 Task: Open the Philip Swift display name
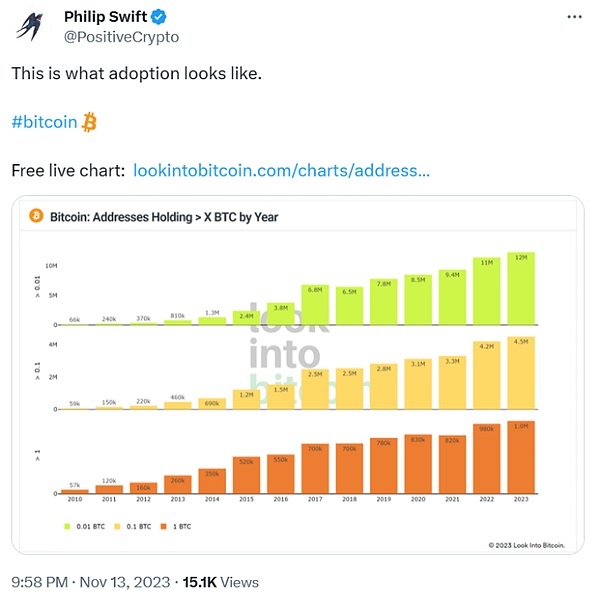pyautogui.click(x=106, y=18)
